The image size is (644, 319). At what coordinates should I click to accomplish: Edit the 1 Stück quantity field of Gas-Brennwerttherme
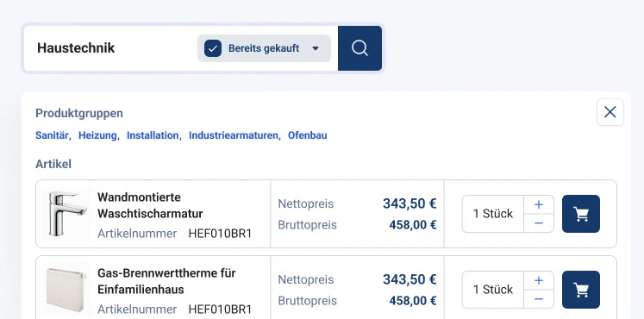pos(493,290)
